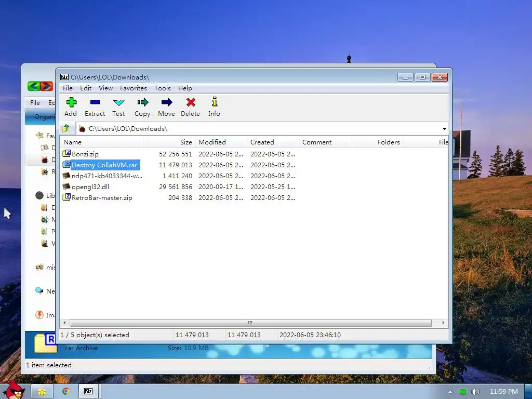532x399 pixels.
Task: Click the Add toolbar icon in 7-Zip
Action: [x=71, y=102]
